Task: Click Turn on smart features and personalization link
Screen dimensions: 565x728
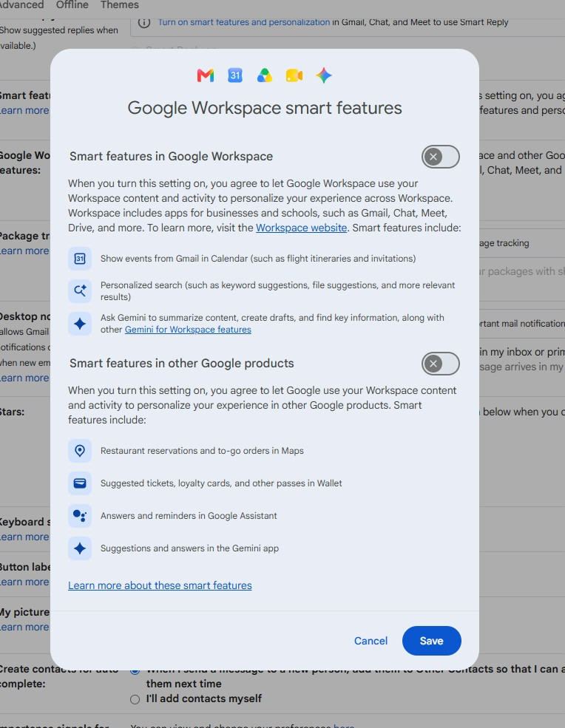Action: [244, 22]
